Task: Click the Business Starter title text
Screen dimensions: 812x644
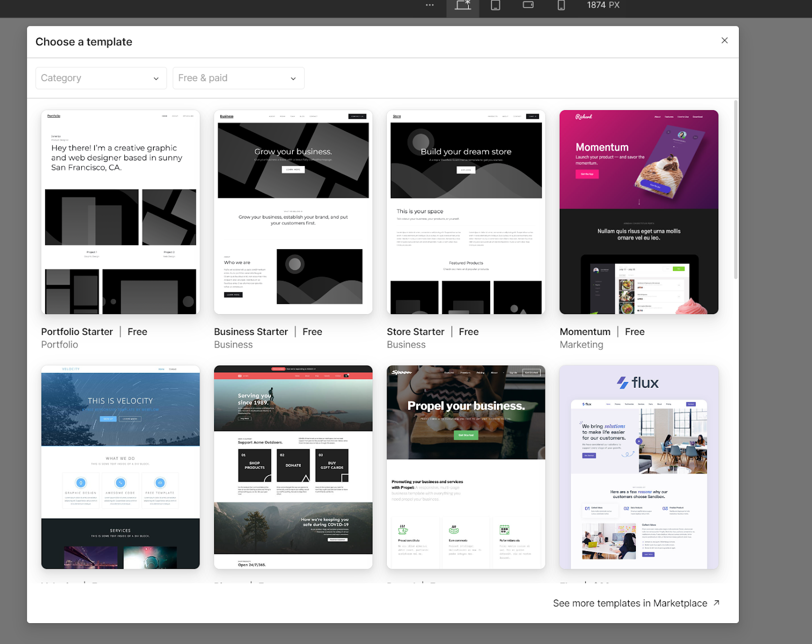Action: [251, 332]
